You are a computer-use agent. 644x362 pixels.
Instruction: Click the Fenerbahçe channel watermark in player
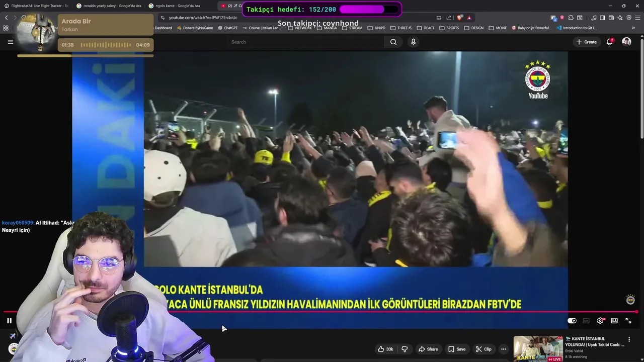(x=630, y=300)
